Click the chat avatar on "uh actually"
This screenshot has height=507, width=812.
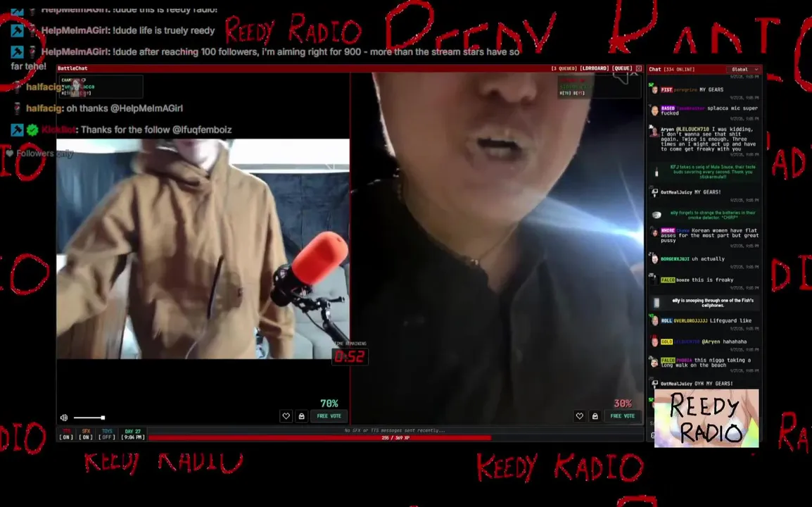click(654, 258)
